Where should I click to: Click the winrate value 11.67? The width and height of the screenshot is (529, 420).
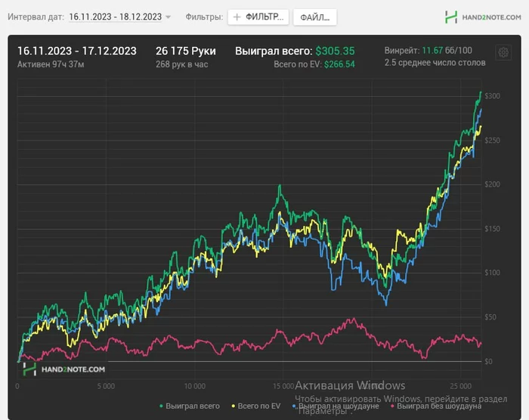tap(432, 51)
